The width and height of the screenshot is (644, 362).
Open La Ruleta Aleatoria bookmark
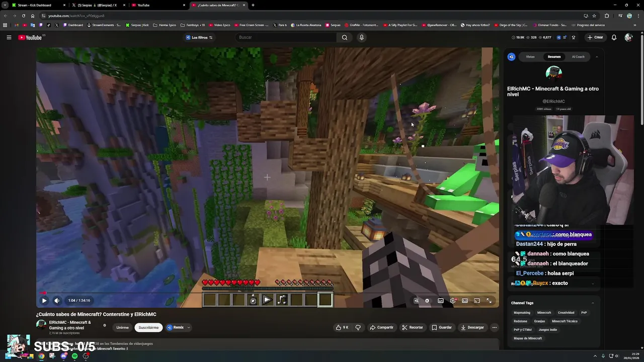306,25
